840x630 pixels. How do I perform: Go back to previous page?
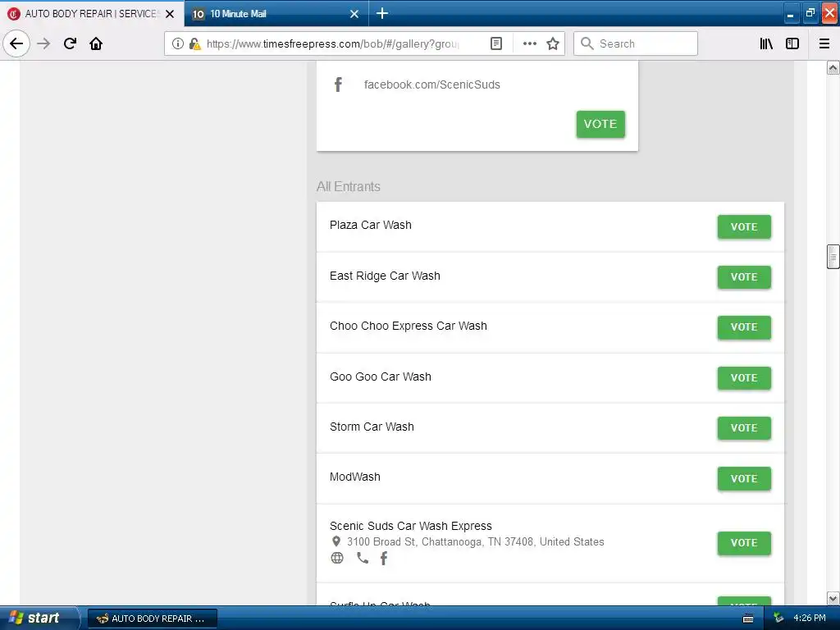[16, 43]
